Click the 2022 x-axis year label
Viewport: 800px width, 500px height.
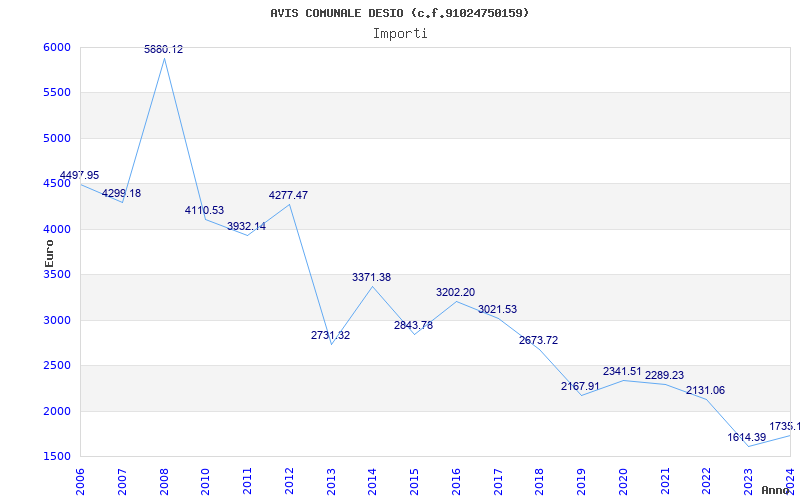coord(707,481)
